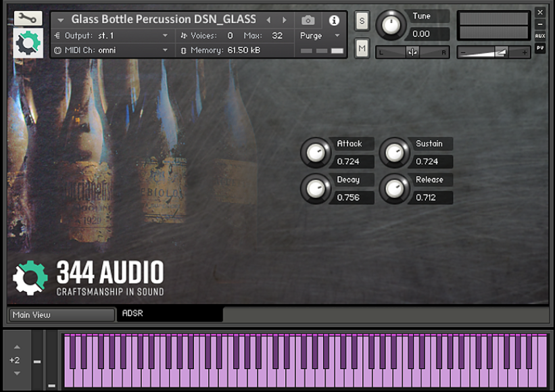Click the volume minus sign
The image size is (555, 392).
[x=463, y=53]
